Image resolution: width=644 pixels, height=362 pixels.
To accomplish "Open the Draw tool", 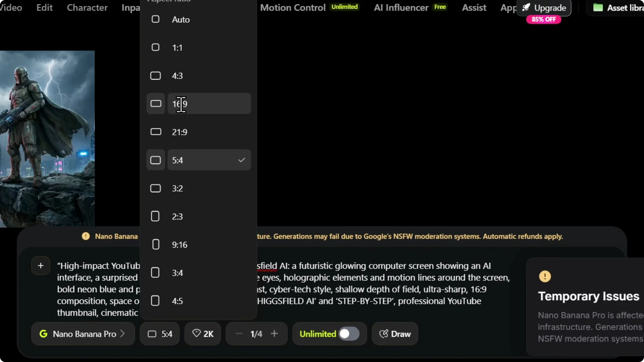I will pos(395,334).
